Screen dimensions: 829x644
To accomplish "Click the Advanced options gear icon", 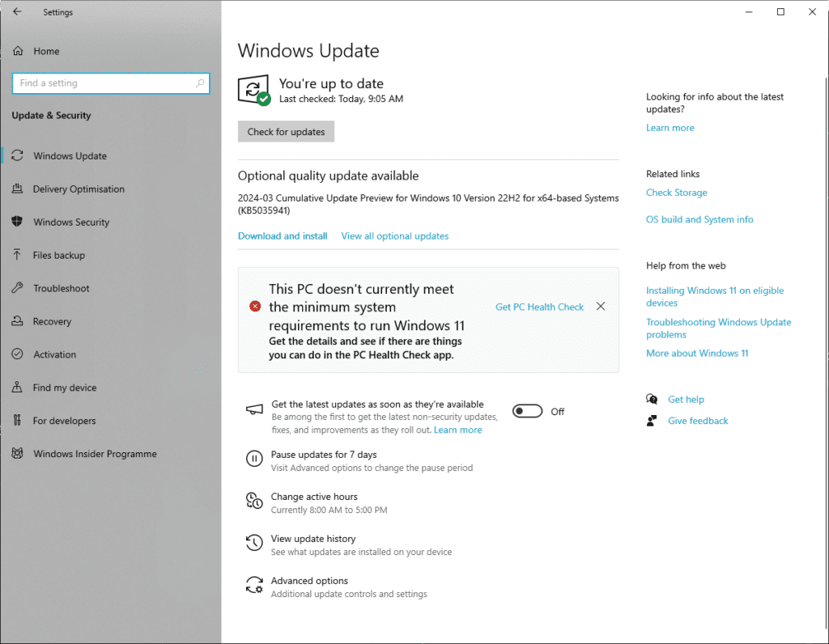I will coord(254,585).
